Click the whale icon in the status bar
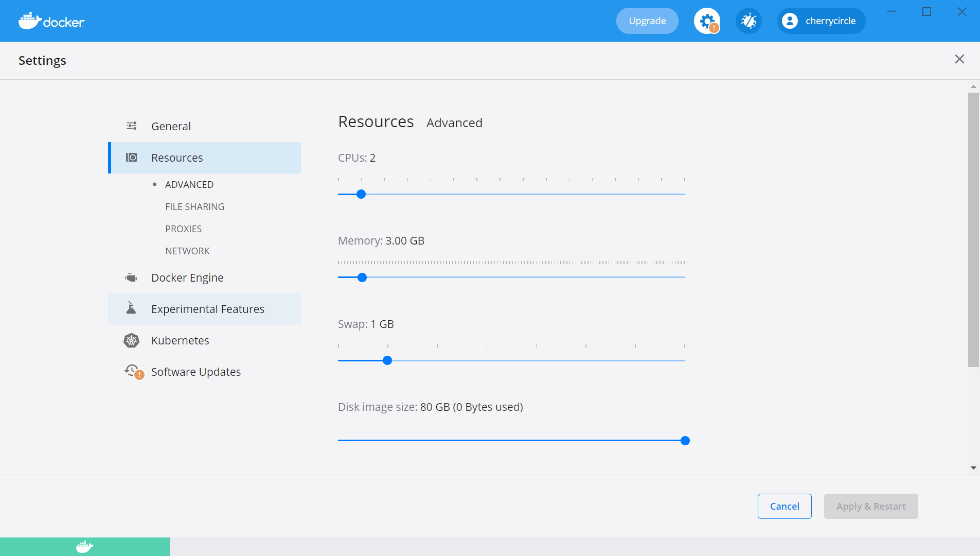Image resolution: width=980 pixels, height=556 pixels. 84,546
